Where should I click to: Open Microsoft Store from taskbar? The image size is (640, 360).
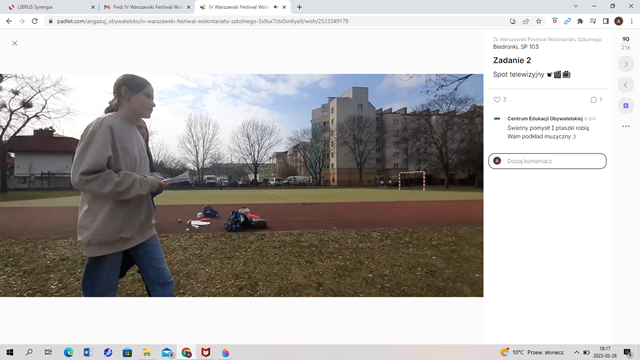[x=127, y=352]
